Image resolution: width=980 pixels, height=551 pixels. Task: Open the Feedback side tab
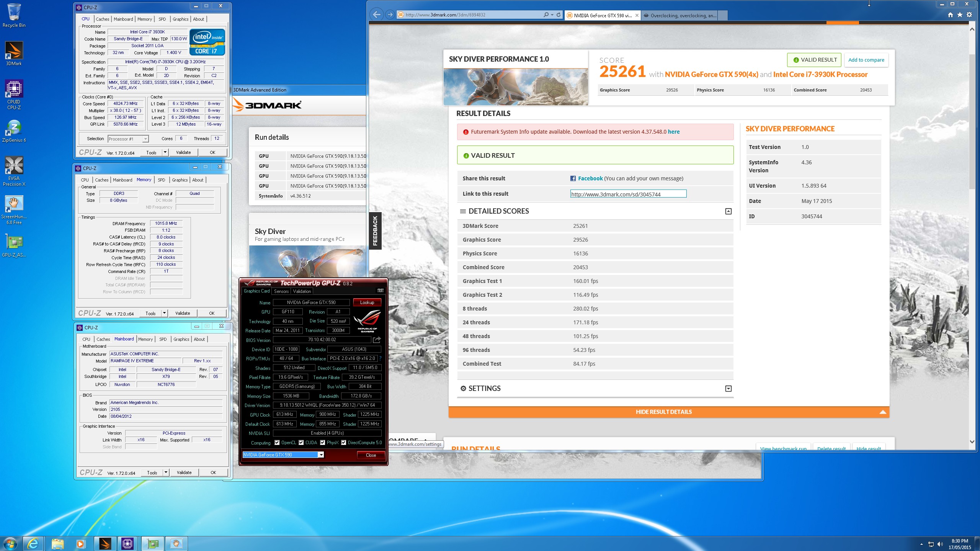pos(375,231)
